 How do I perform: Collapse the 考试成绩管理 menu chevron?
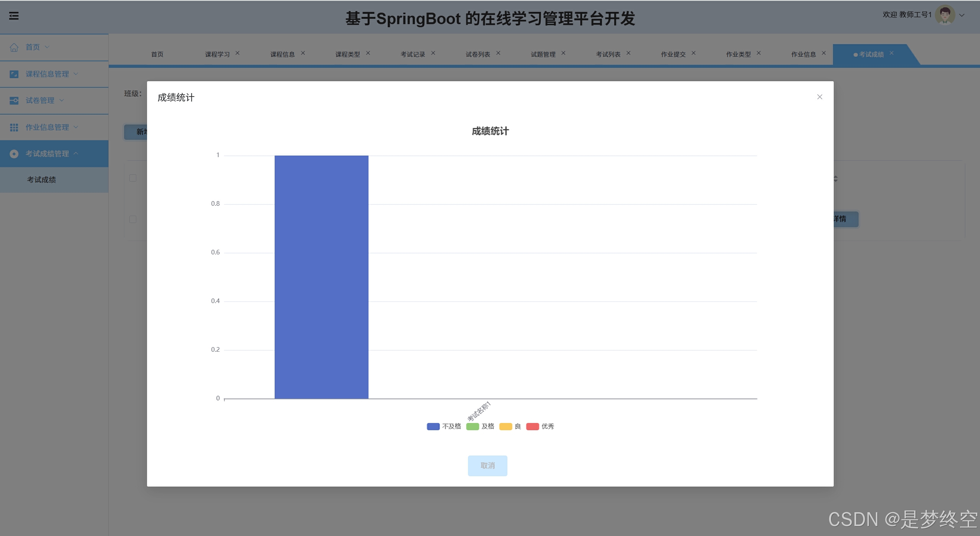pyautogui.click(x=76, y=153)
